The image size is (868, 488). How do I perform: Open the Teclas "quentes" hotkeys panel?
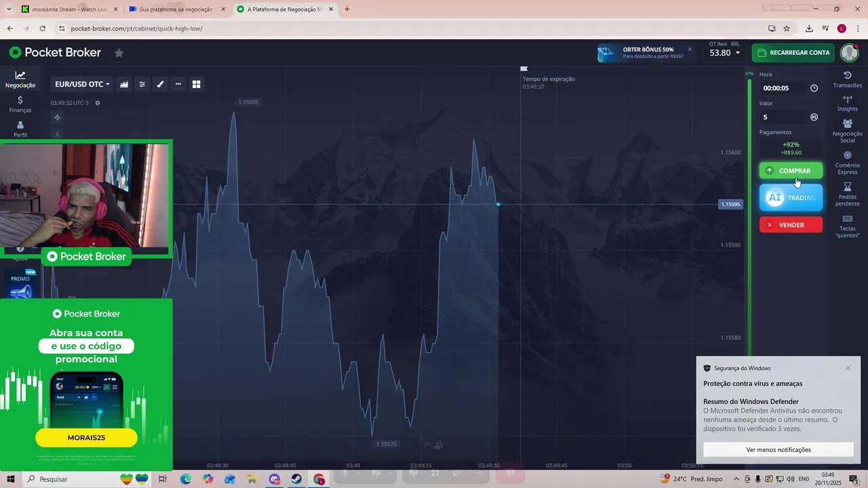click(847, 226)
